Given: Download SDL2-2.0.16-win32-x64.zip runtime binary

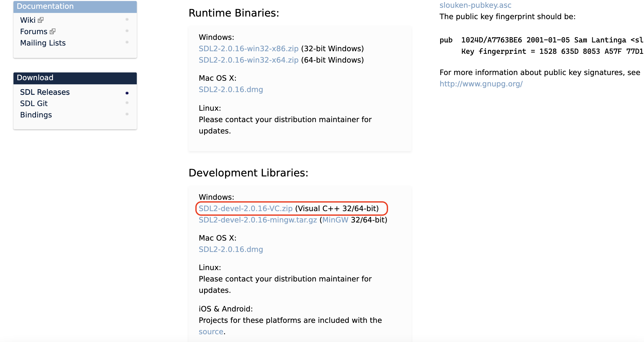Looking at the screenshot, I should pos(248,60).
